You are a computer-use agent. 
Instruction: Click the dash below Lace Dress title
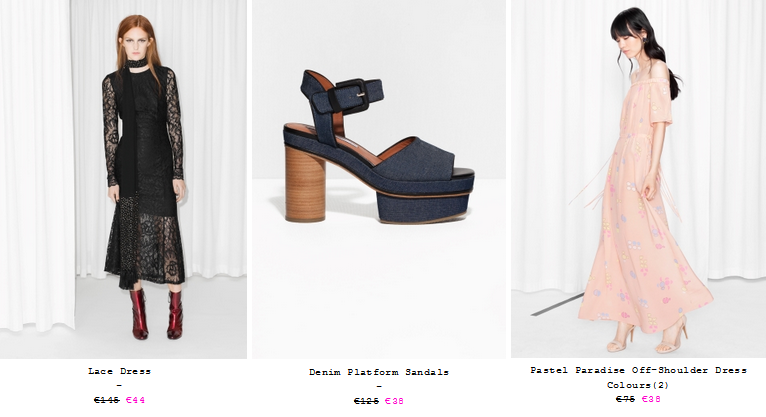tap(119, 386)
